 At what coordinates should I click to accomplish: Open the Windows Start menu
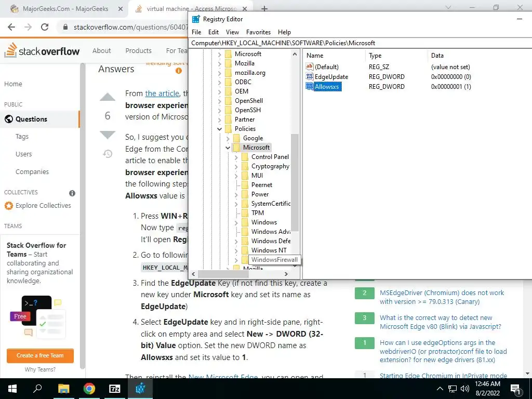[x=12, y=389]
